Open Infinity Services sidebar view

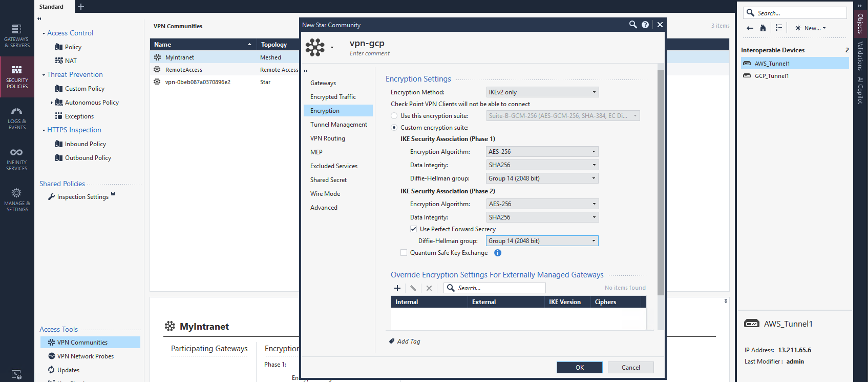(x=17, y=159)
